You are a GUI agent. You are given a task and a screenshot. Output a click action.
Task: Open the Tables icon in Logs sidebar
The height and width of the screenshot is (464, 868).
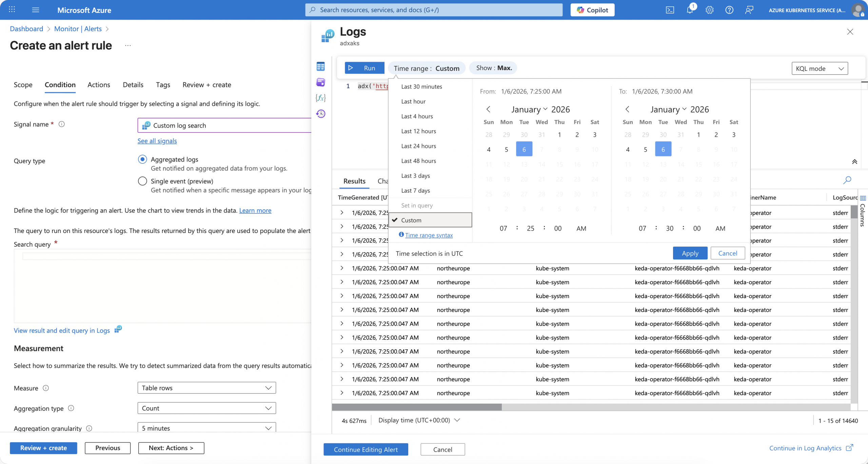(320, 66)
